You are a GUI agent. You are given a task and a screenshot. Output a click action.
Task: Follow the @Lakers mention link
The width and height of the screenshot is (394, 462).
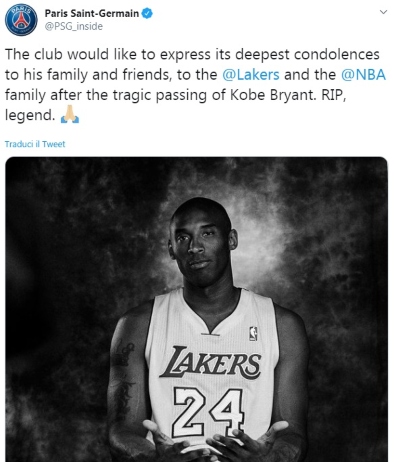251,75
